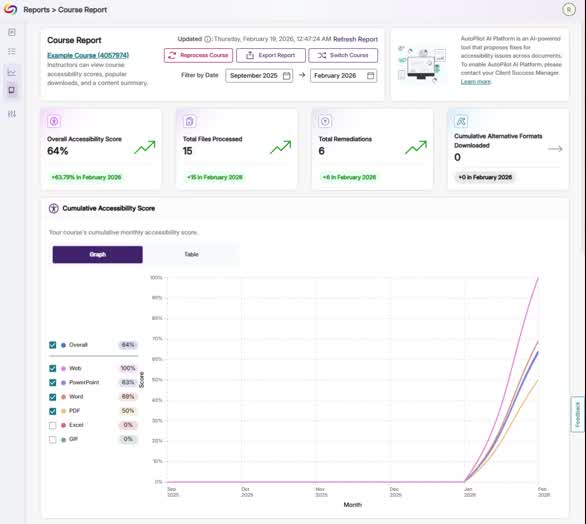Click the +63.79% in February 2026 badge
The image size is (586, 524).
(86, 177)
